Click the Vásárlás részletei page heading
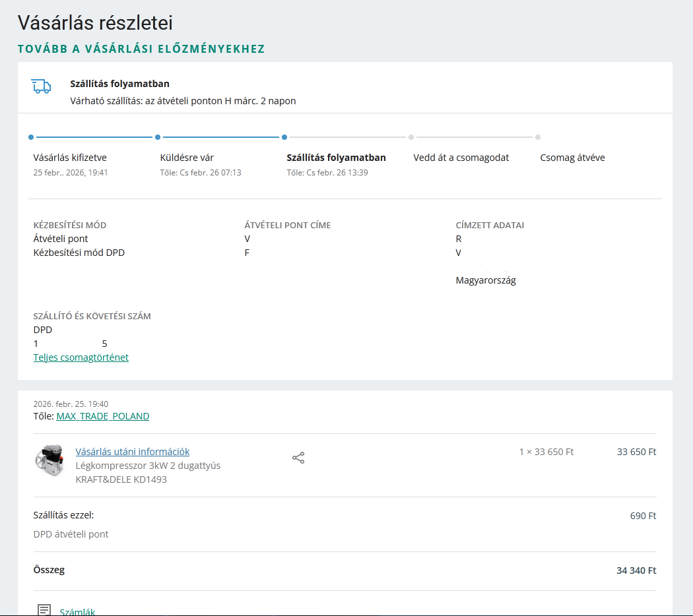The width and height of the screenshot is (693, 616). [x=95, y=23]
